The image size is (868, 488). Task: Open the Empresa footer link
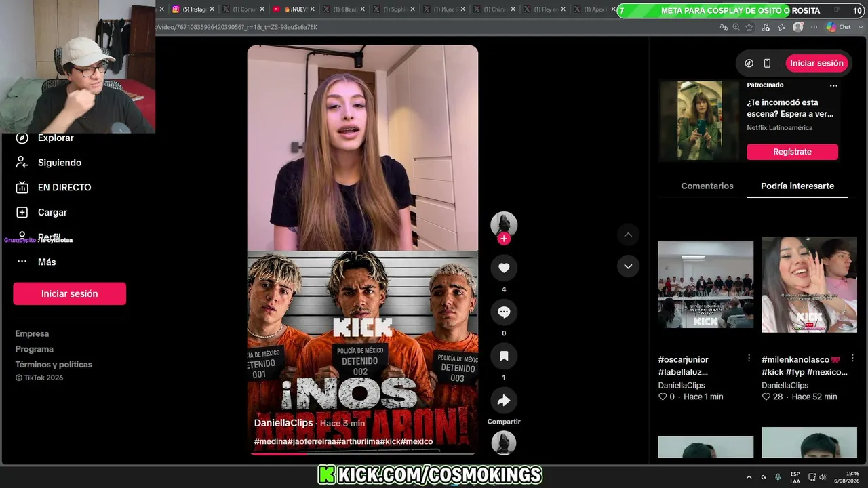pyautogui.click(x=32, y=333)
